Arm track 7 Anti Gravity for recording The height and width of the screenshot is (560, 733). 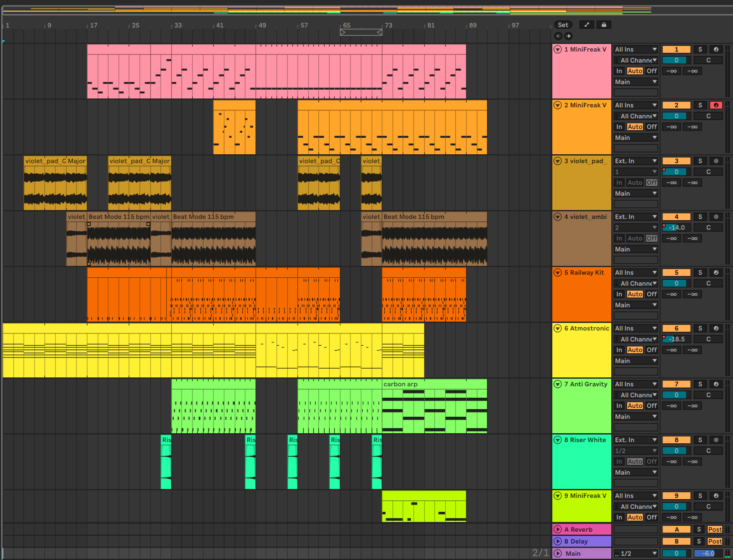tap(716, 384)
